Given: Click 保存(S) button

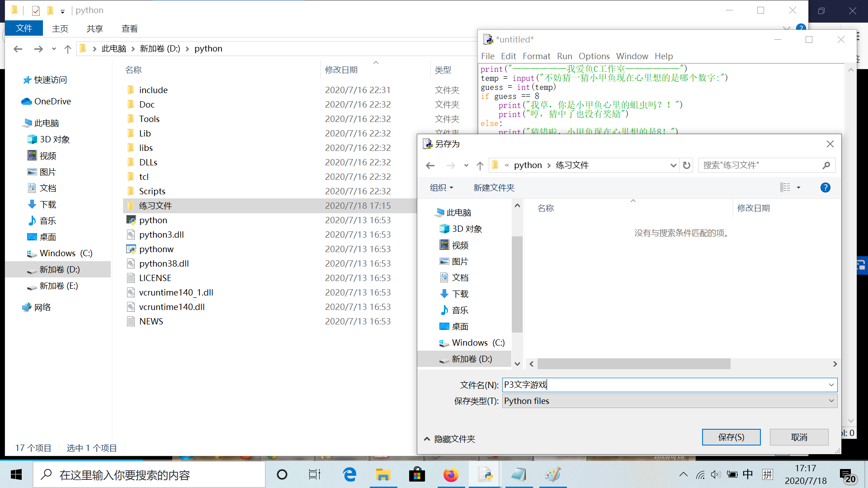Looking at the screenshot, I should tap(731, 437).
